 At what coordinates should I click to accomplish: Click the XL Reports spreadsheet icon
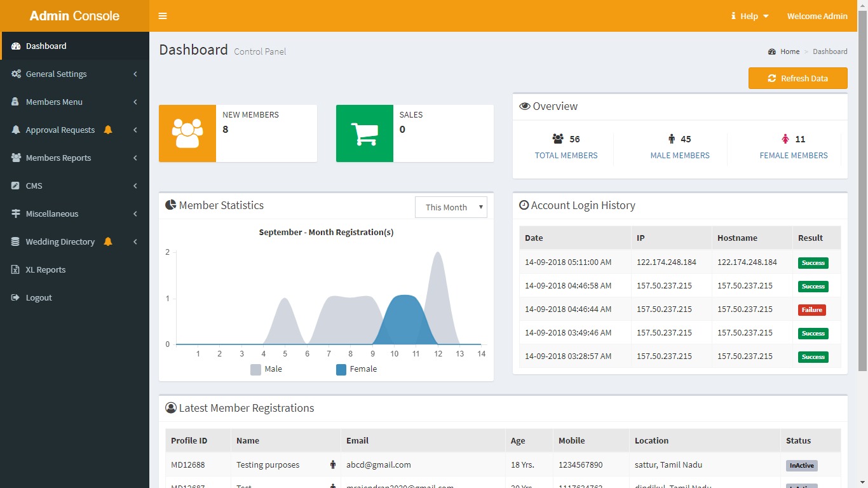click(x=16, y=269)
